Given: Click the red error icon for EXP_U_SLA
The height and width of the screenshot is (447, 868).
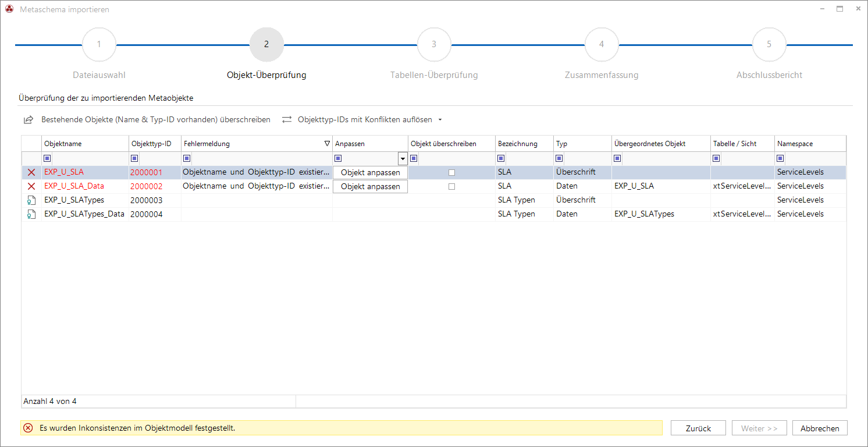Looking at the screenshot, I should (x=31, y=172).
